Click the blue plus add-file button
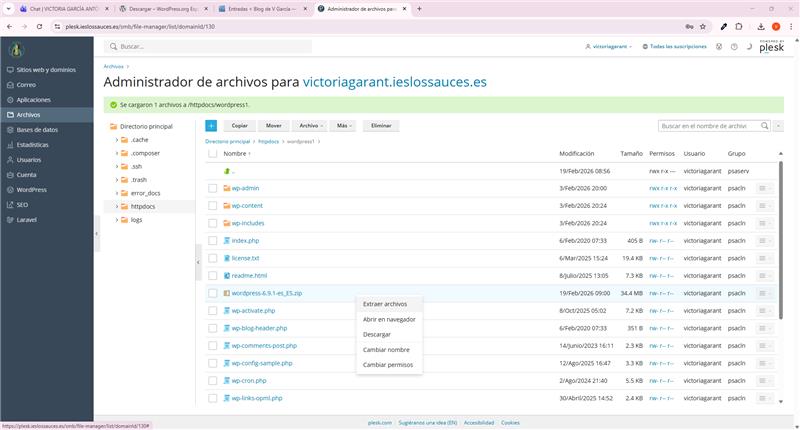Image resolution: width=800 pixels, height=430 pixels. coord(211,126)
